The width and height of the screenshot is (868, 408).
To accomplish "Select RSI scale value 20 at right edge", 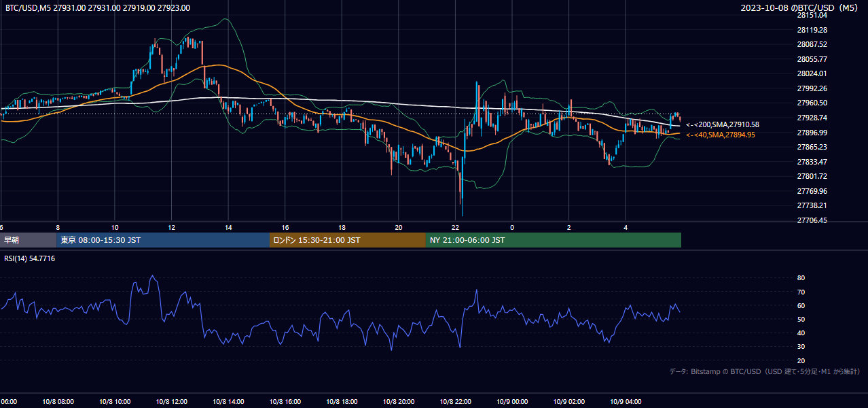I will tap(801, 360).
